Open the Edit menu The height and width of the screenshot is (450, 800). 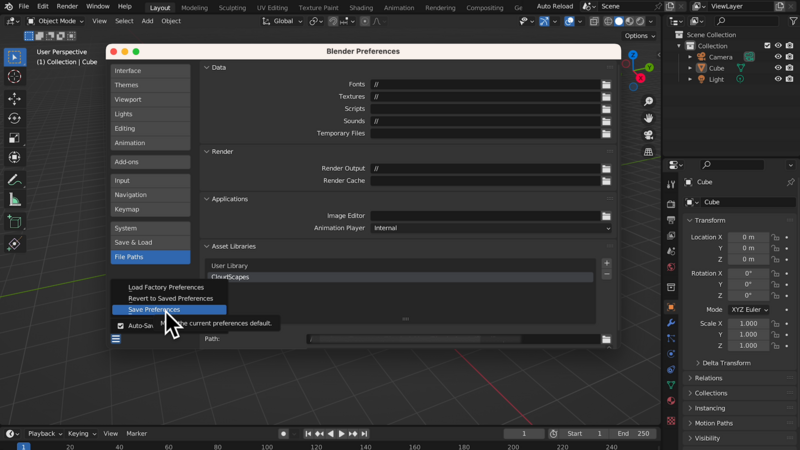pos(43,7)
